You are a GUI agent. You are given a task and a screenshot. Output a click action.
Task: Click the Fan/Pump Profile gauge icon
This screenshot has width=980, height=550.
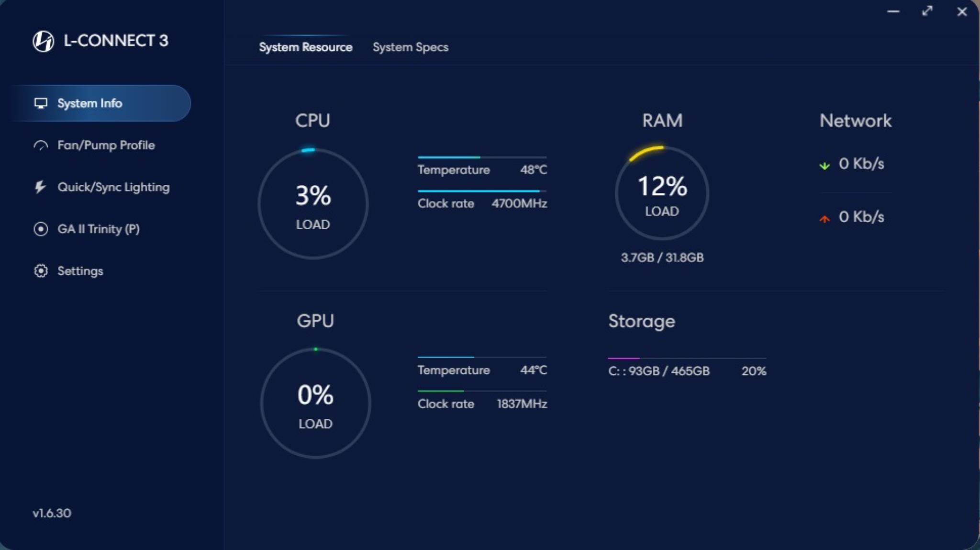coord(41,146)
